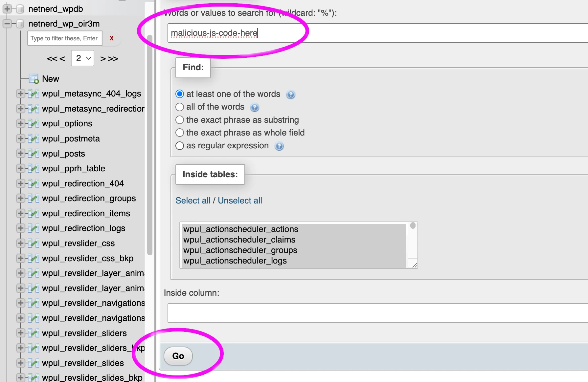Click the table icon beside wpul_redirection_404
The height and width of the screenshot is (382, 588).
(x=34, y=183)
